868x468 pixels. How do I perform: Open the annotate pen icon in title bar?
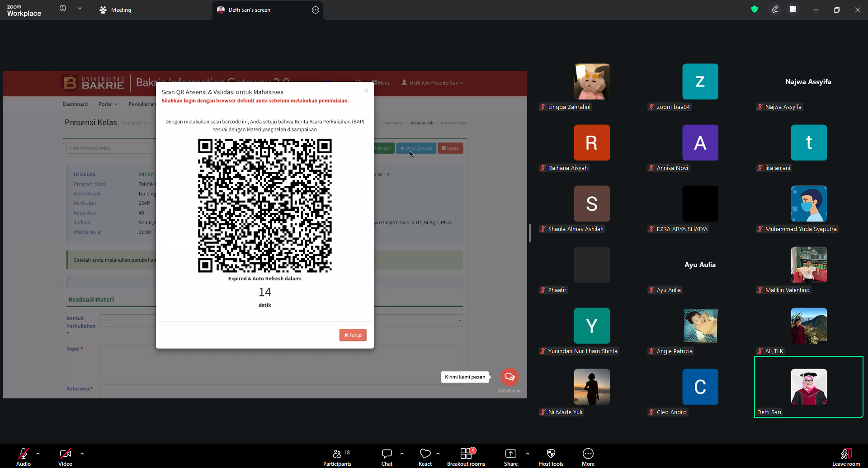pos(775,9)
